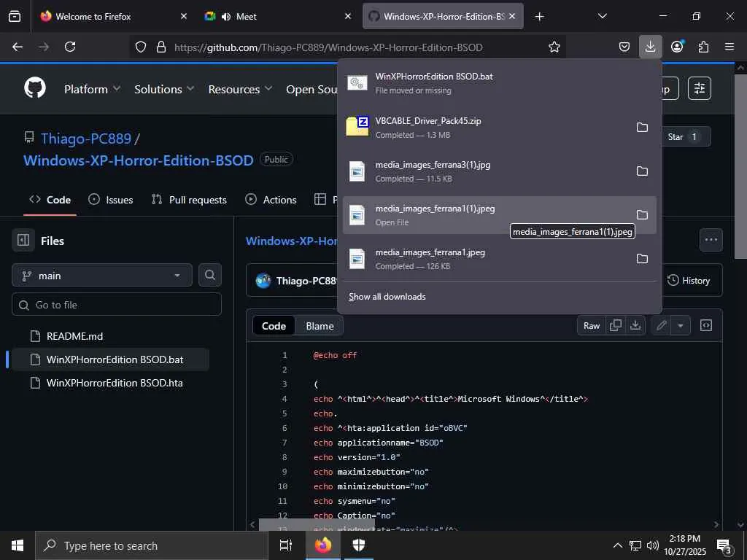Expand the Solutions menu
This screenshot has width=747, height=560.
164,89
